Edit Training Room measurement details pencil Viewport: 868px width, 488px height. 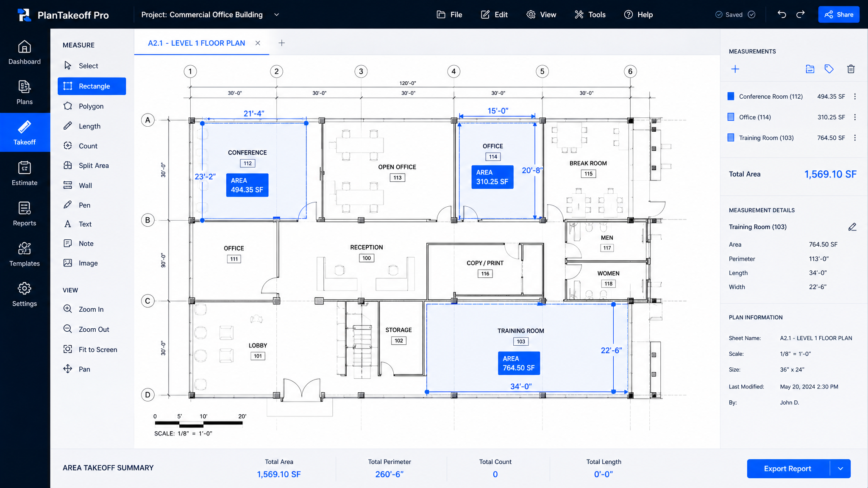pyautogui.click(x=852, y=227)
